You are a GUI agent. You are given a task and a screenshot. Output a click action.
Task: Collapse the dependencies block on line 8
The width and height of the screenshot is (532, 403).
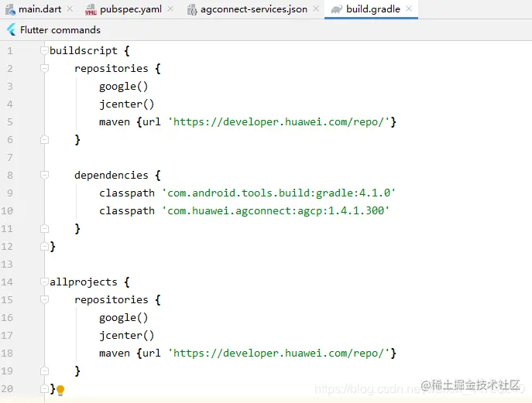point(44,176)
